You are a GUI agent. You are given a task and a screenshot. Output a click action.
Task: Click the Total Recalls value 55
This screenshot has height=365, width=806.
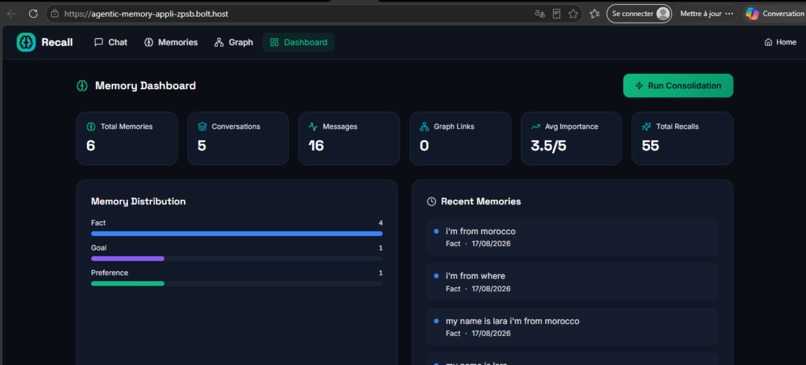pos(650,146)
